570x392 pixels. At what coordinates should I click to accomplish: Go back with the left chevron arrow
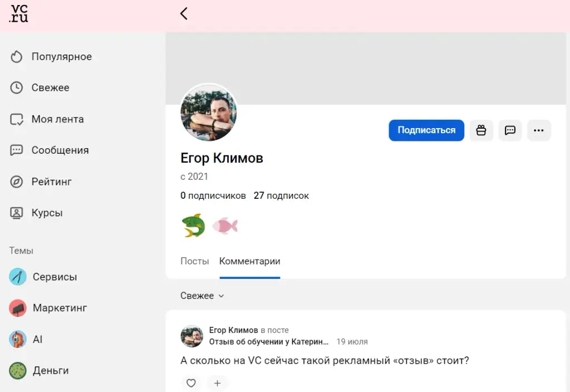click(184, 14)
